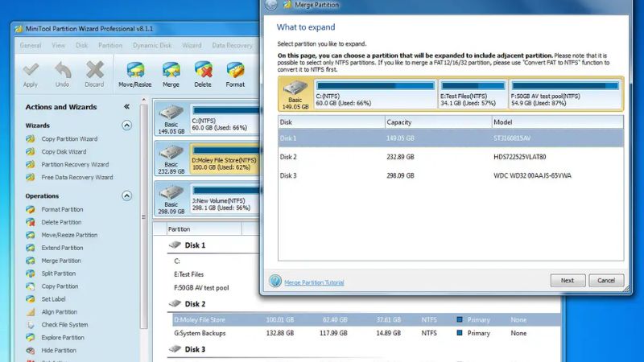Choose Align Partition operation
This screenshot has height=362, width=644.
[x=59, y=312]
